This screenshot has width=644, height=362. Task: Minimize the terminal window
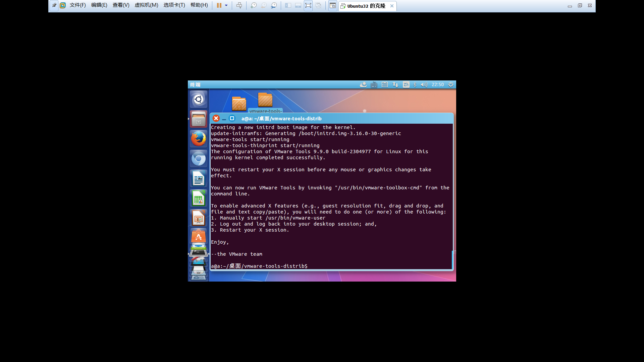click(x=224, y=119)
